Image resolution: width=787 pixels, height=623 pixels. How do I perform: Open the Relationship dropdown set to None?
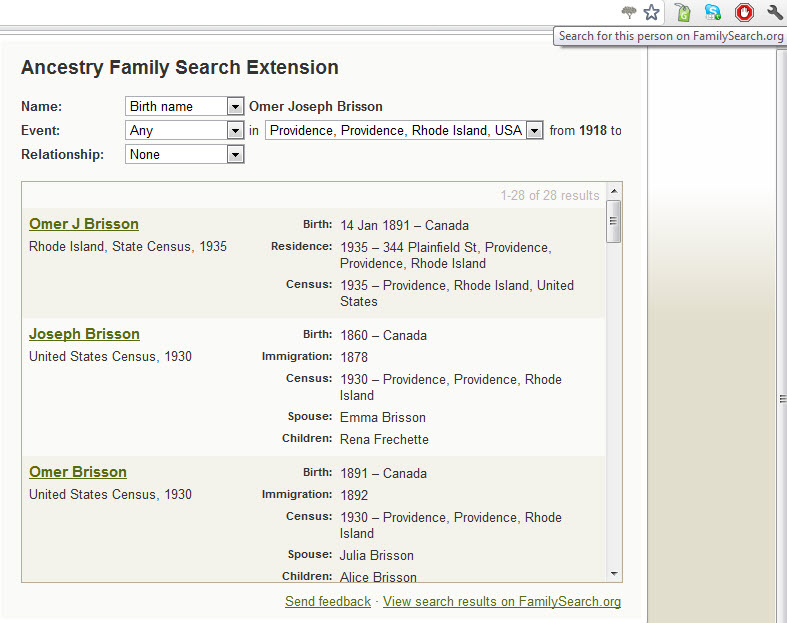(184, 154)
